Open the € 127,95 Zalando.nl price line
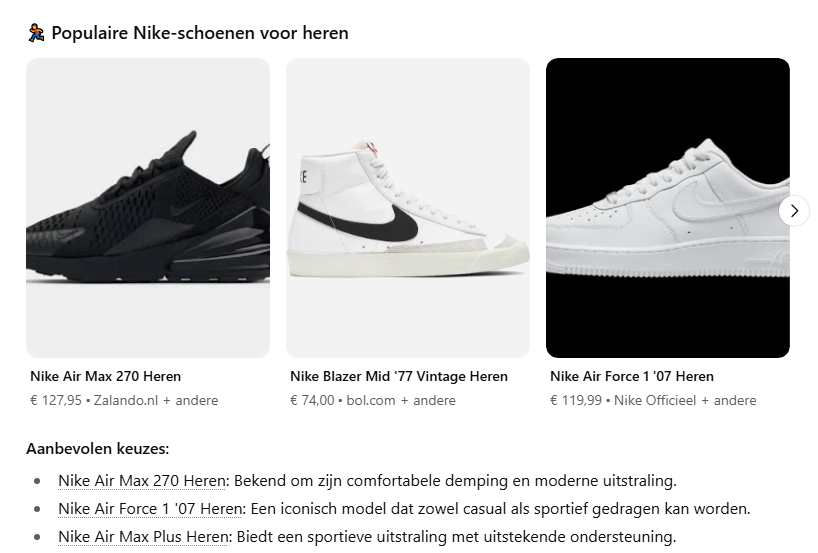 (x=124, y=401)
